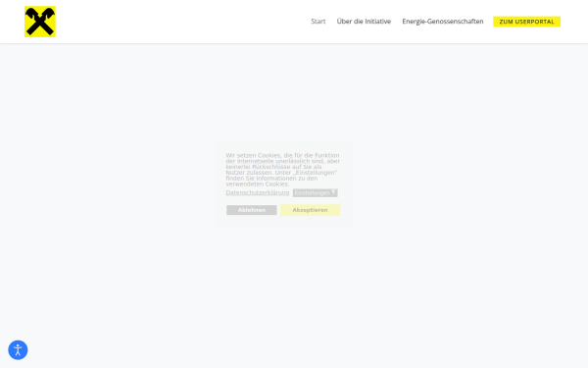Accept cookies with the Akzeptieren button

pyautogui.click(x=310, y=210)
